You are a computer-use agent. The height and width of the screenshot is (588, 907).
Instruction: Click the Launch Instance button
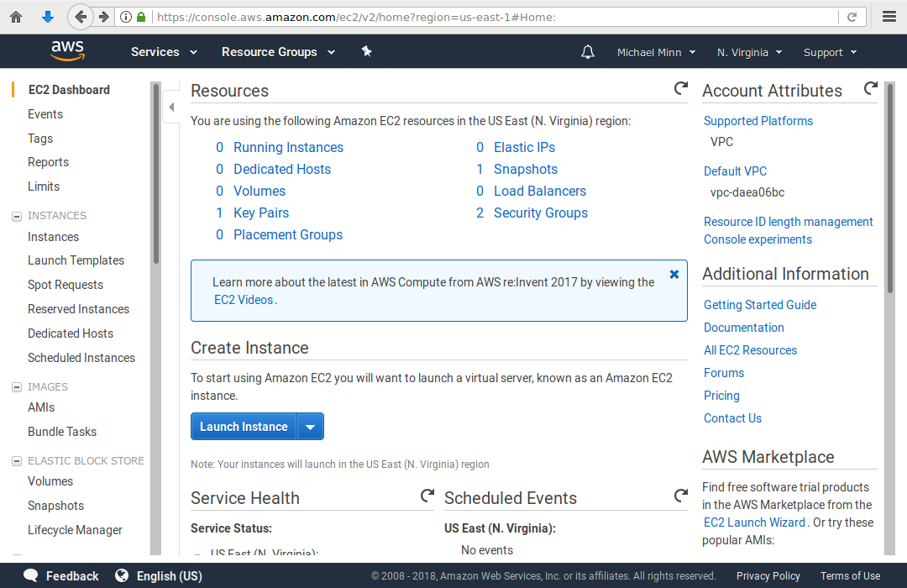click(244, 427)
